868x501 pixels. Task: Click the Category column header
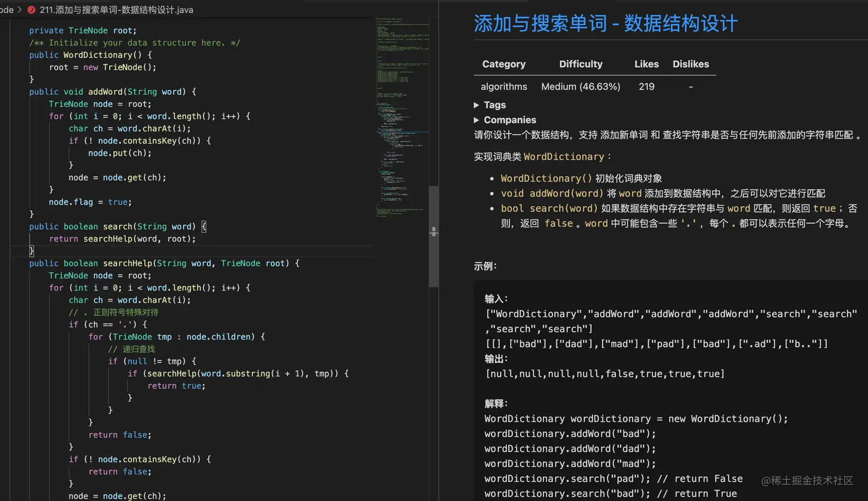(504, 64)
